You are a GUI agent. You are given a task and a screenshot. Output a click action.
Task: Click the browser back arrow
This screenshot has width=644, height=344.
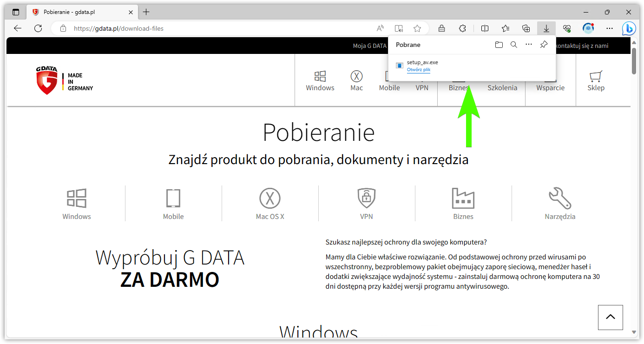coord(18,28)
